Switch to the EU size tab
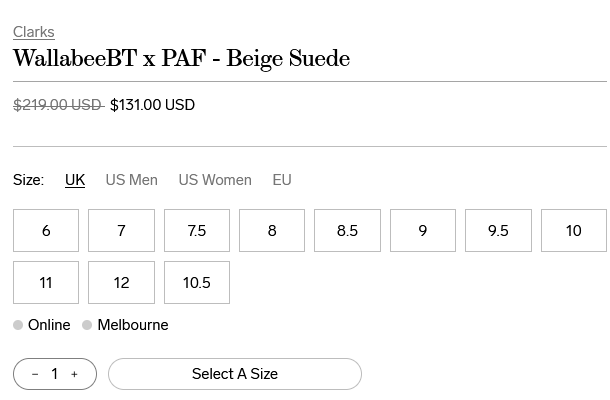 (282, 180)
